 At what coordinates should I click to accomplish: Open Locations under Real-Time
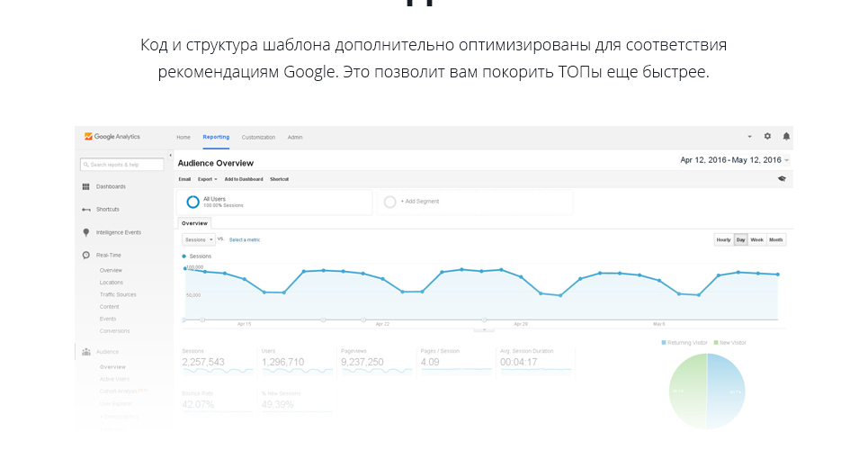(112, 283)
